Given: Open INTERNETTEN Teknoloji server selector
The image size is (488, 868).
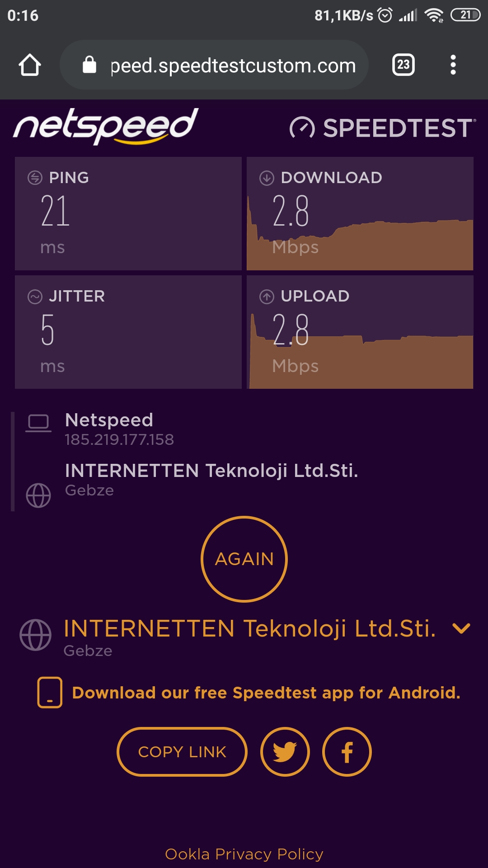Looking at the screenshot, I should (250, 629).
